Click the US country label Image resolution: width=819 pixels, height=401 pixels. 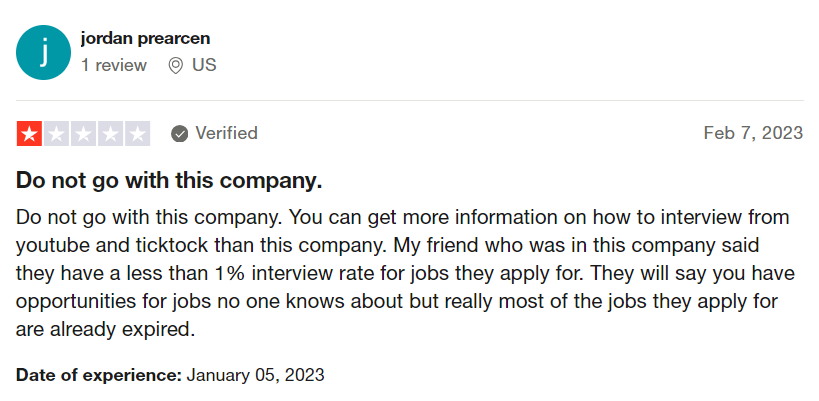tap(204, 65)
